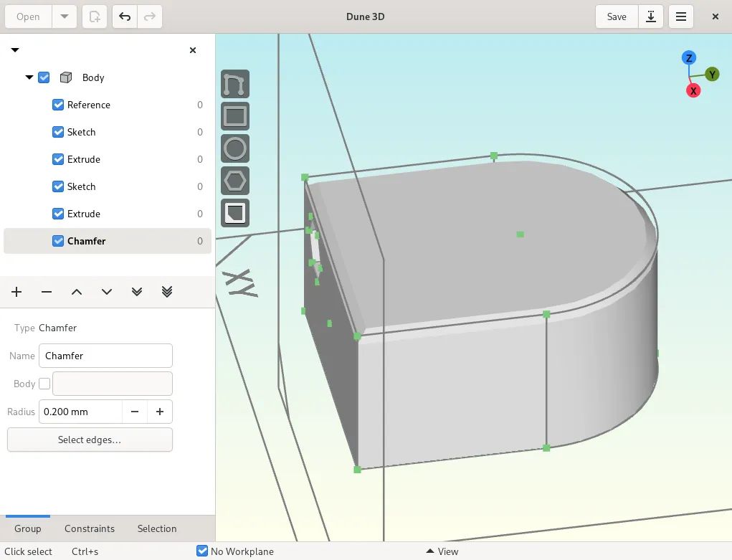Switch to the Selection tab
Screen dimensions: 732x560
(x=156, y=528)
